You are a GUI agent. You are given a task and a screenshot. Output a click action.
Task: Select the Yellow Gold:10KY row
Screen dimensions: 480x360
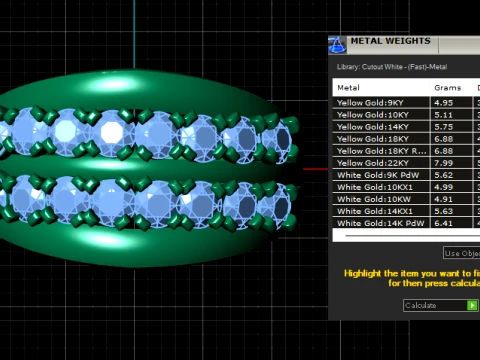pos(406,115)
